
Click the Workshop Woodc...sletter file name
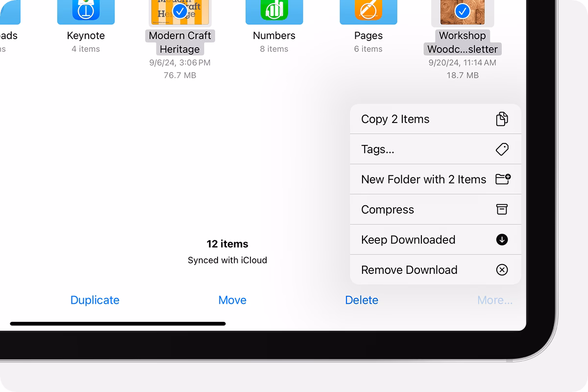(462, 42)
